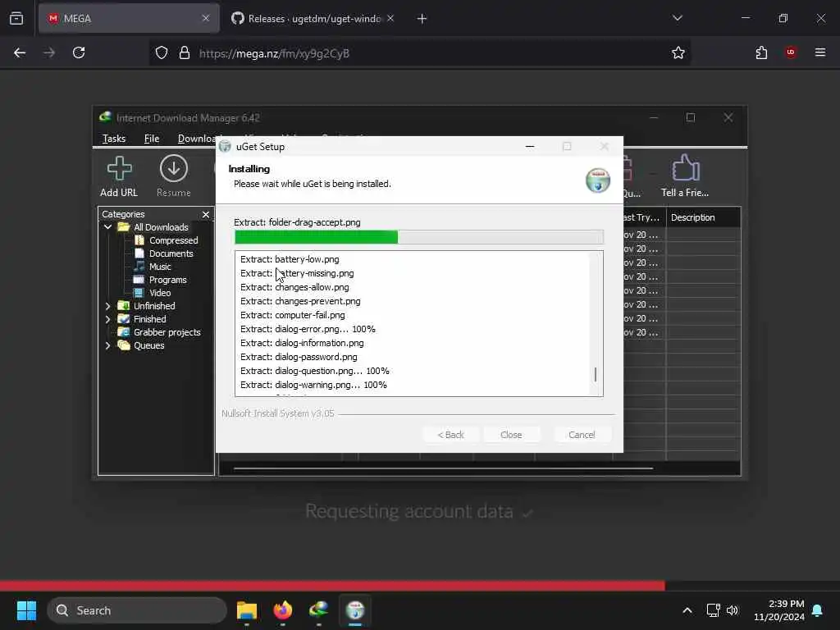Close the Categories panel
This screenshot has width=840, height=630.
coord(206,214)
